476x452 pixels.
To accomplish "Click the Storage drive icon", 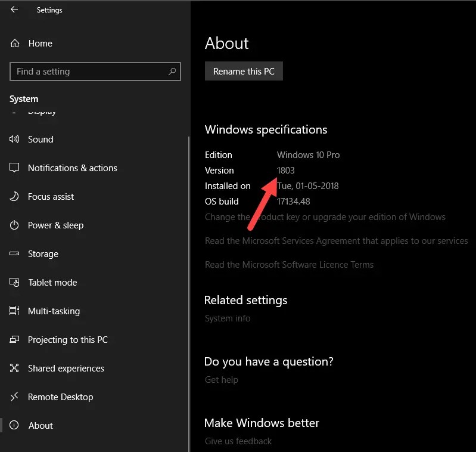I will pos(14,253).
